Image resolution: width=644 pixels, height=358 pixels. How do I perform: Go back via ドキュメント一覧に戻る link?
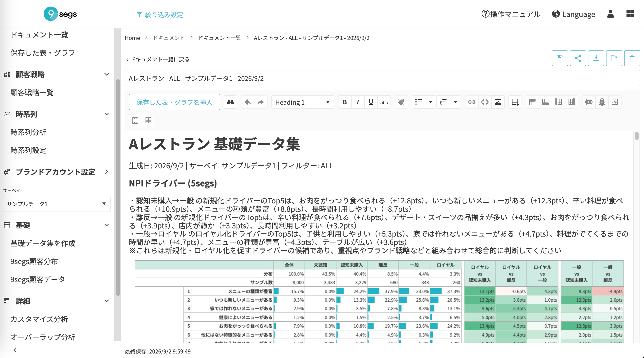point(158,59)
